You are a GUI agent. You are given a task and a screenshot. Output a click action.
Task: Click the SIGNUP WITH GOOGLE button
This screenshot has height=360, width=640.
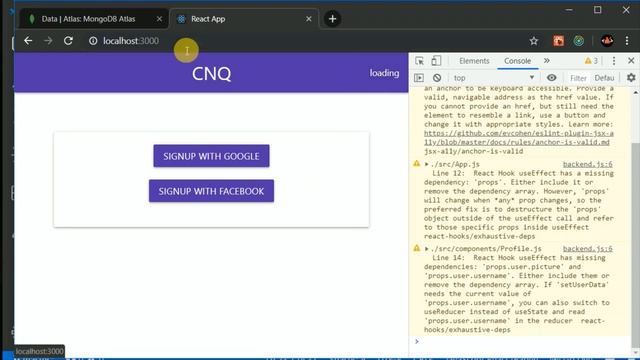click(x=211, y=156)
